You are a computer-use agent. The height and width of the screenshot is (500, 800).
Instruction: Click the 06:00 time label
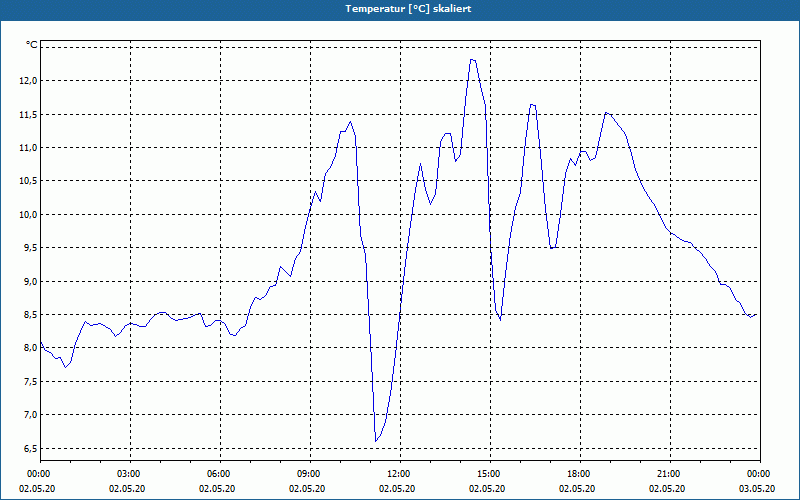point(220,474)
